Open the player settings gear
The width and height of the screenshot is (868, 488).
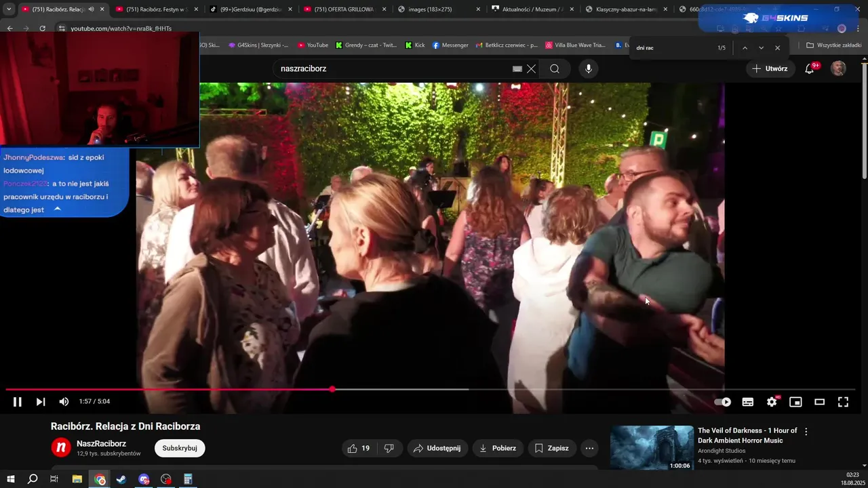click(x=772, y=402)
